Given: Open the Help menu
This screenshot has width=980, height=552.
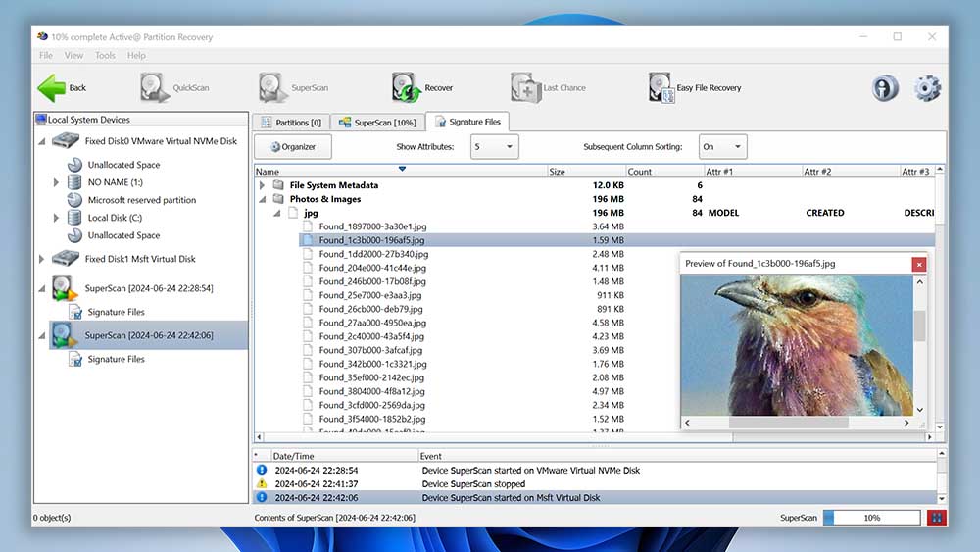Looking at the screenshot, I should pos(136,55).
